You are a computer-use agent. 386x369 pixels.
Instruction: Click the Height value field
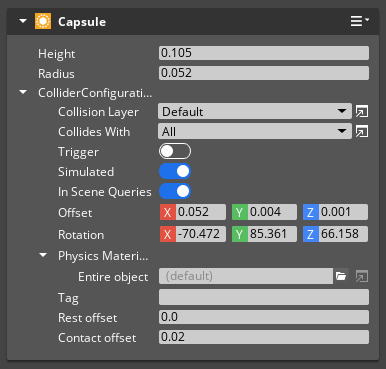pyautogui.click(x=264, y=53)
